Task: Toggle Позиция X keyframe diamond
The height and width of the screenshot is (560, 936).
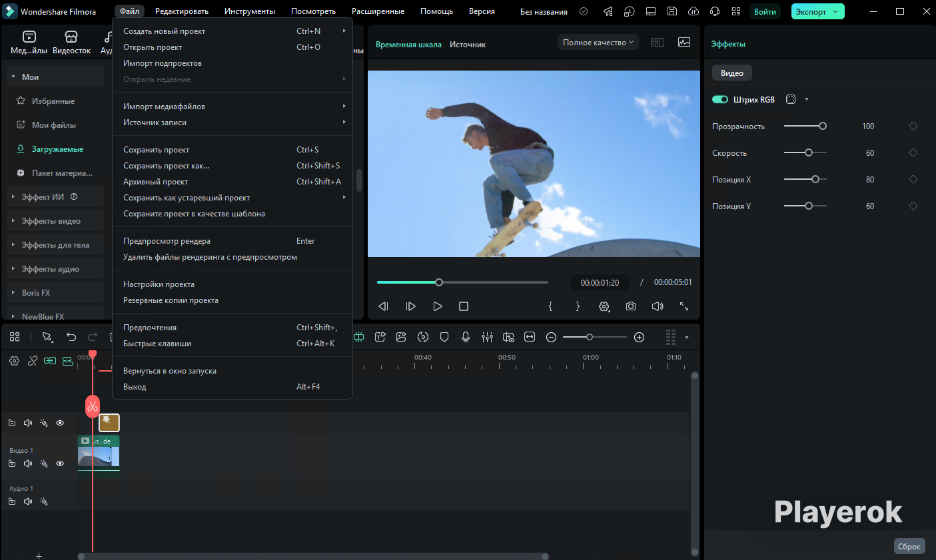Action: [913, 179]
